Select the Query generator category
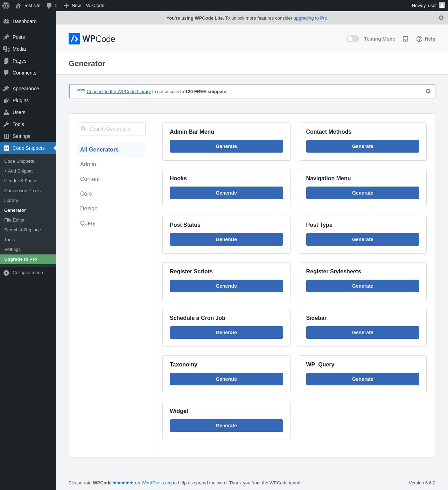Screen dimensions: 448x490 pyautogui.click(x=87, y=223)
